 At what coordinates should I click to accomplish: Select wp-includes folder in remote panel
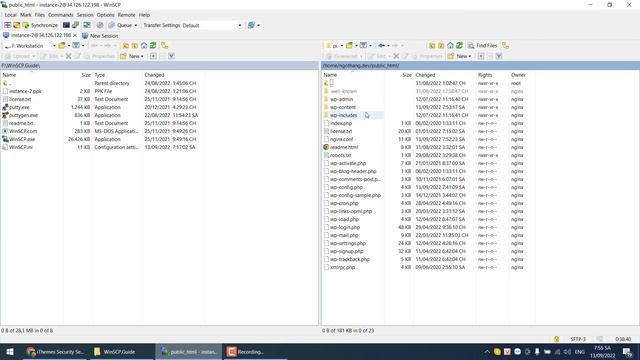pos(344,116)
